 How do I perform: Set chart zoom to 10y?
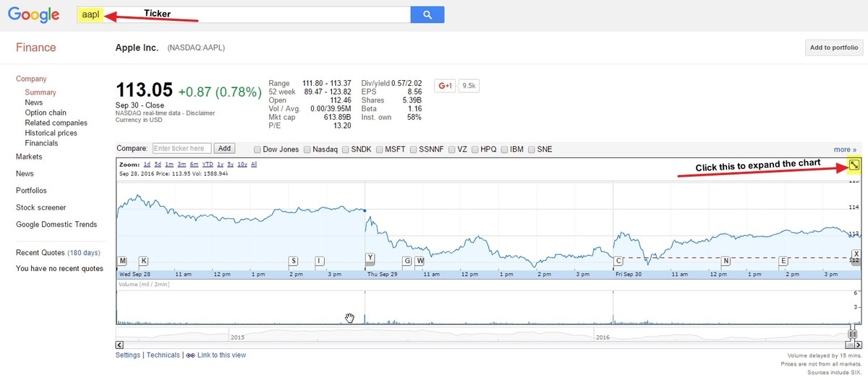(x=242, y=165)
